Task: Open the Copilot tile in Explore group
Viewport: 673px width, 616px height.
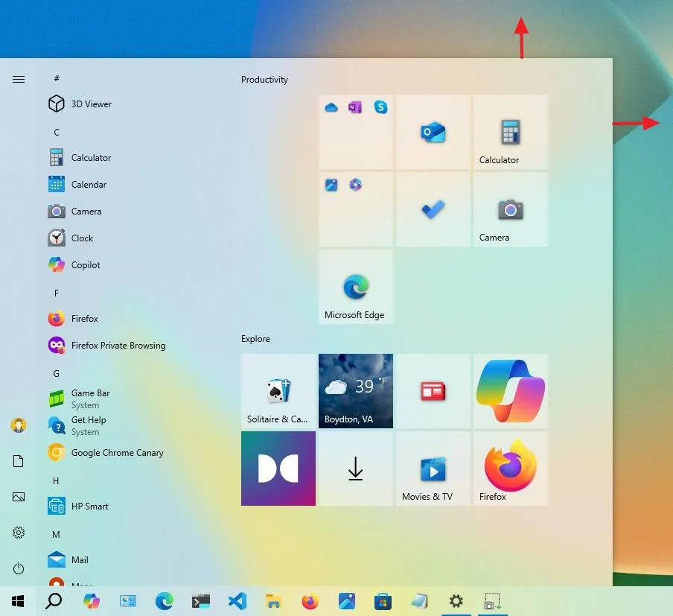Action: point(510,391)
